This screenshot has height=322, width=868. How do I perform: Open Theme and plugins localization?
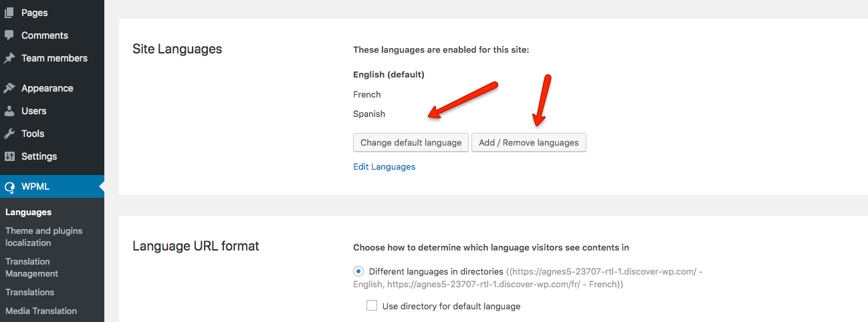[43, 236]
